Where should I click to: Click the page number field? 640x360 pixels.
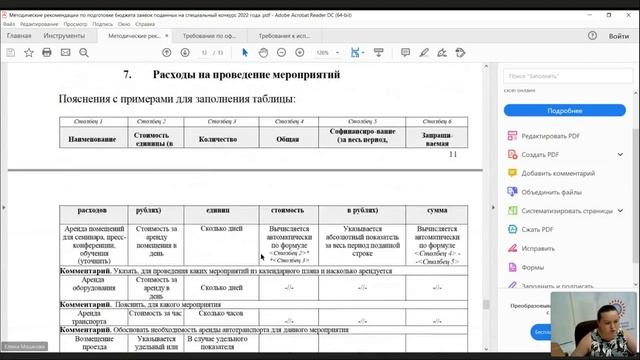click(204, 53)
